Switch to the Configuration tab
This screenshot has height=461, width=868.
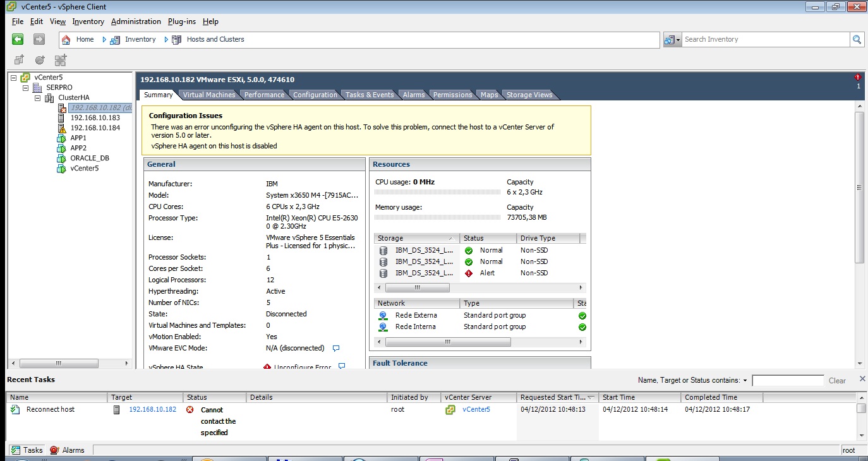(315, 95)
